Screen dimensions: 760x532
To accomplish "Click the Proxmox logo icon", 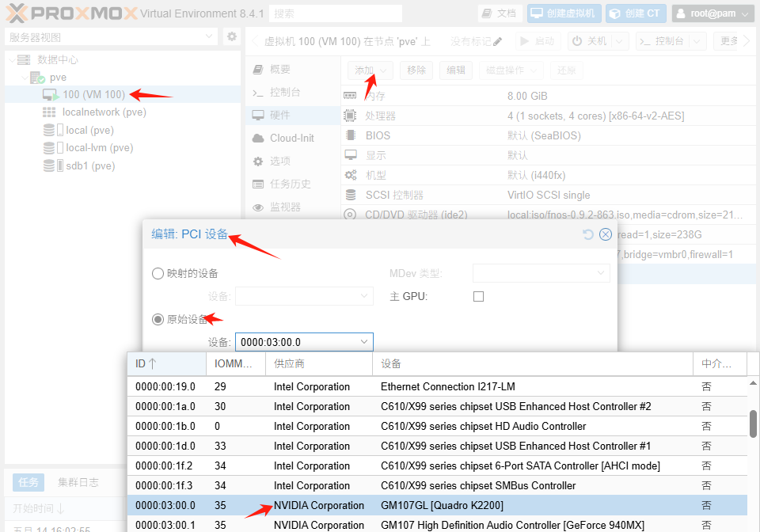I will point(16,13).
